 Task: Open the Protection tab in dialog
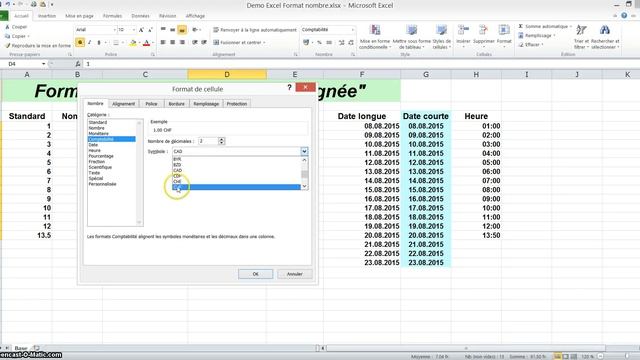tap(237, 104)
